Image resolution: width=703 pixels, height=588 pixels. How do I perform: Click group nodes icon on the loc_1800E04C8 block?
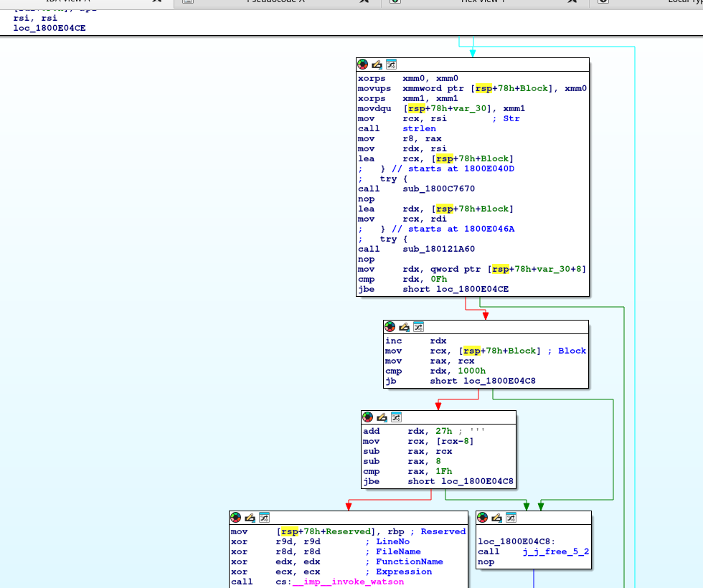pos(511,517)
